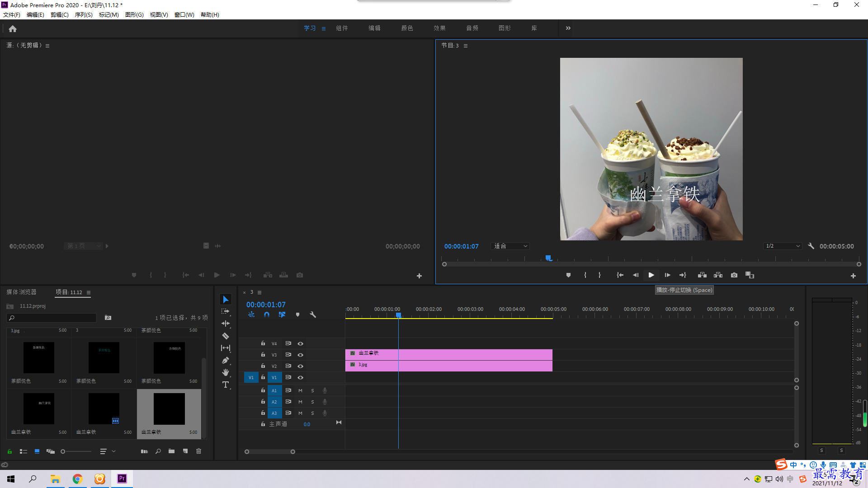The height and width of the screenshot is (488, 868).
Task: Click Automate to Sequence icon
Action: 144,451
